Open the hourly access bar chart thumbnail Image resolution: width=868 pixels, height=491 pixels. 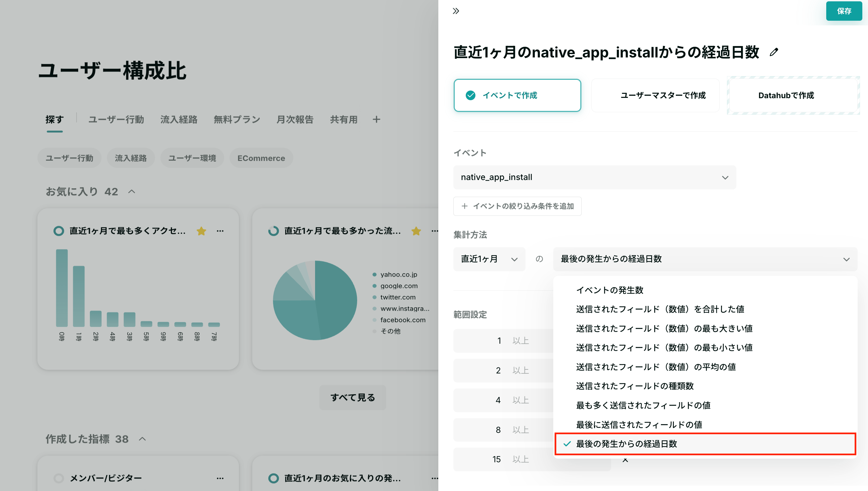[138, 295]
